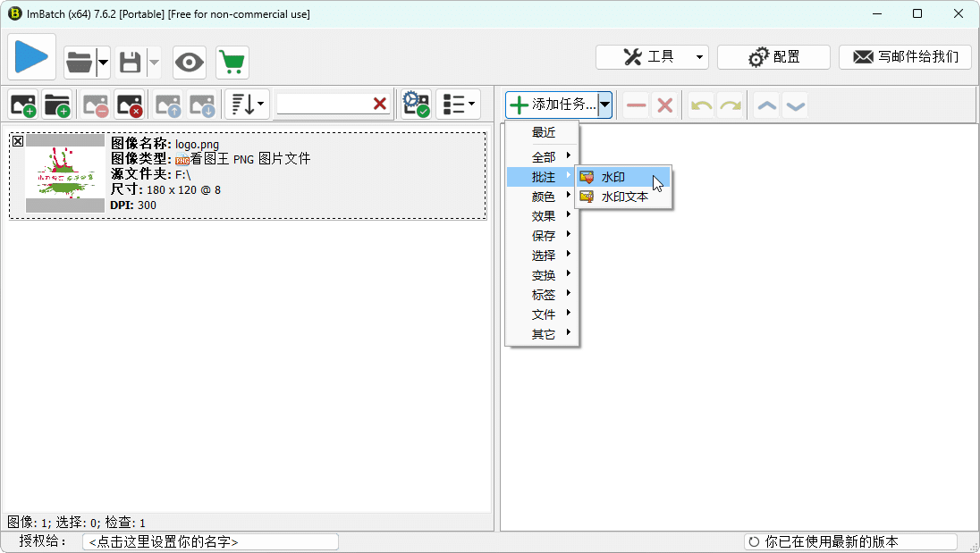Image resolution: width=980 pixels, height=553 pixels.
Task: Open the list view options dropdown
Action: [x=458, y=104]
